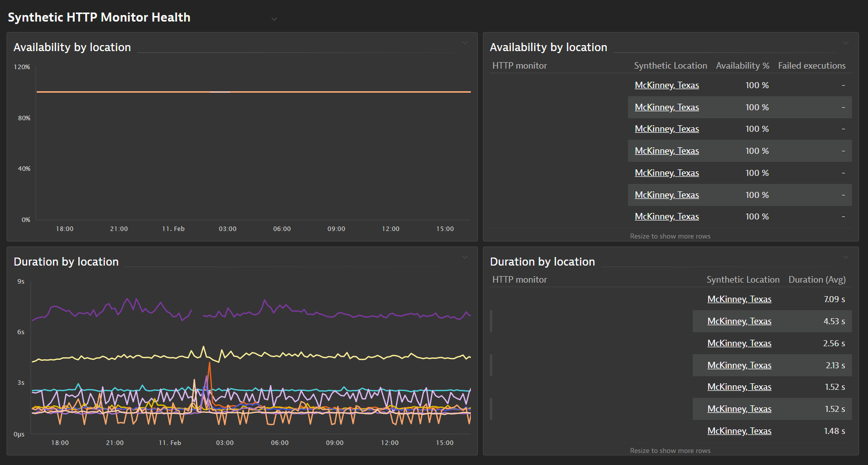This screenshot has width=868, height=465.
Task: Open McKinney, Texas link in the 1.48 s row
Action: [x=739, y=431]
